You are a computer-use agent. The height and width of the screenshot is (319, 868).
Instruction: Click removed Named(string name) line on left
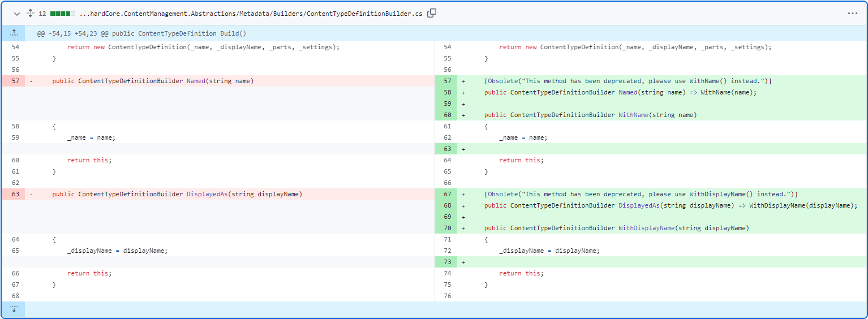pos(153,81)
